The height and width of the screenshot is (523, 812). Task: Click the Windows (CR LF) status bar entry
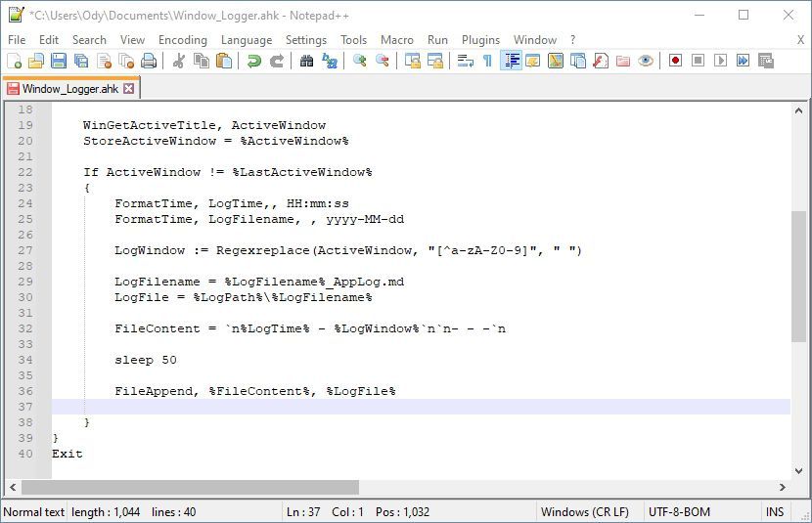(x=585, y=512)
